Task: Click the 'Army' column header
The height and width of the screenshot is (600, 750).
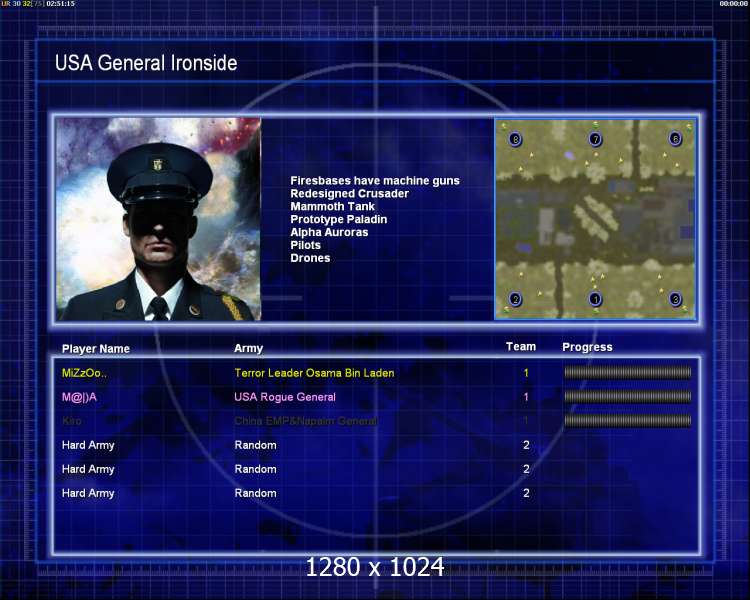Action: (x=248, y=348)
